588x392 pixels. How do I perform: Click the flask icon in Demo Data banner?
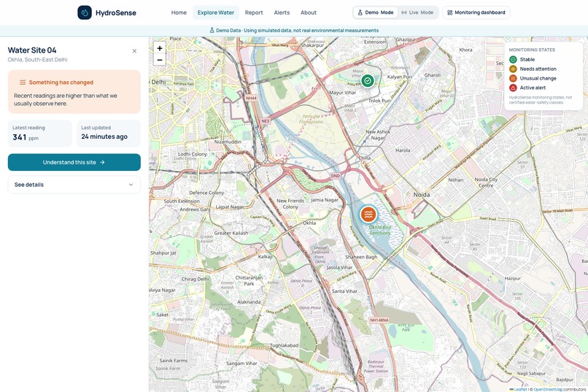212,31
